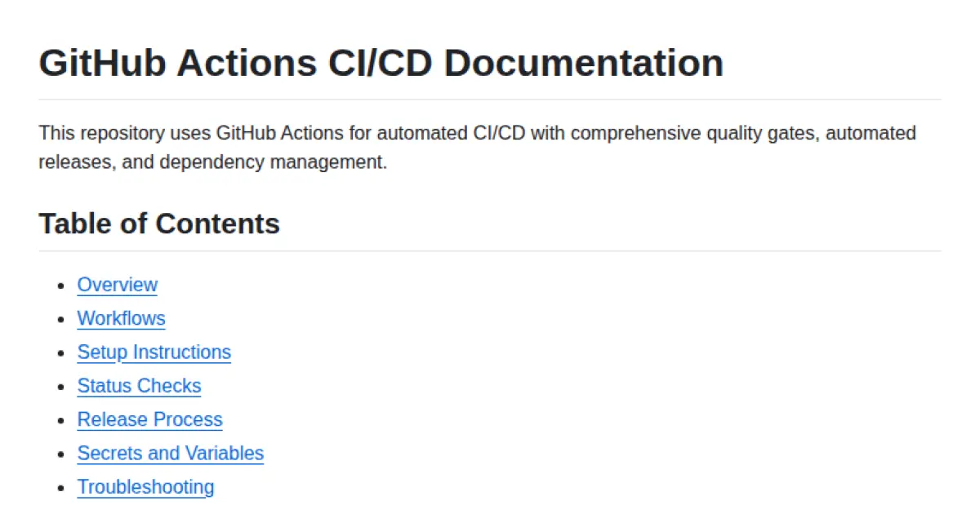Image resolution: width=980 pixels, height=514 pixels.
Task: Click the GitHub Actions CI/CD Documentation heading
Action: (x=381, y=64)
